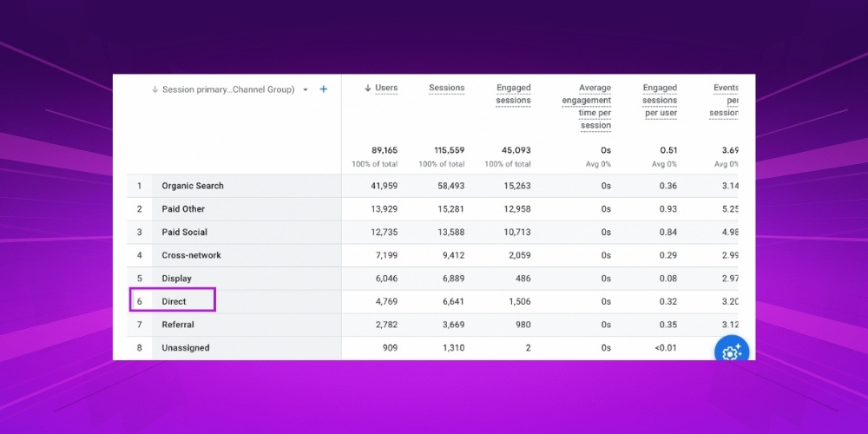Screen dimensions: 868x434
Task: Select the Organic Search row
Action: [x=193, y=186]
